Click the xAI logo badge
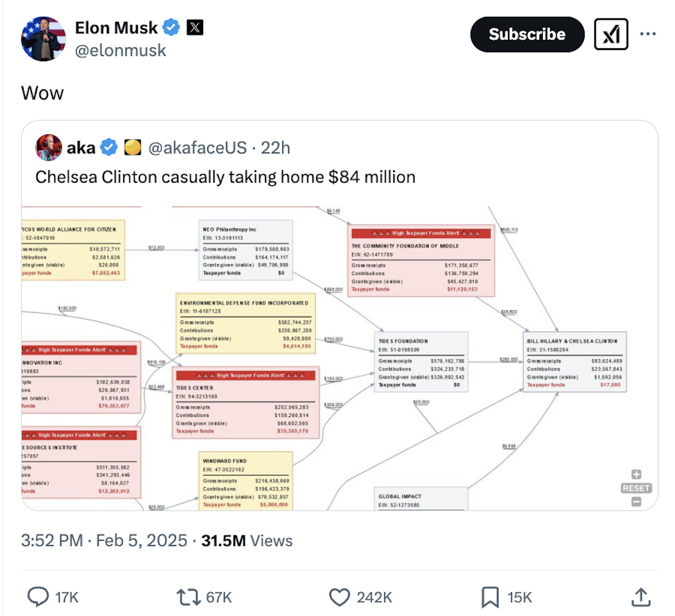 click(611, 34)
